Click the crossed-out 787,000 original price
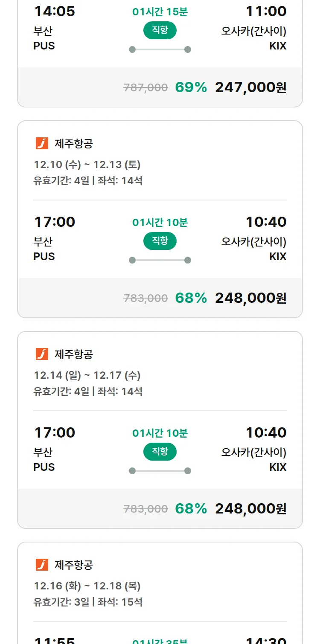The image size is (320, 644). pyautogui.click(x=145, y=88)
